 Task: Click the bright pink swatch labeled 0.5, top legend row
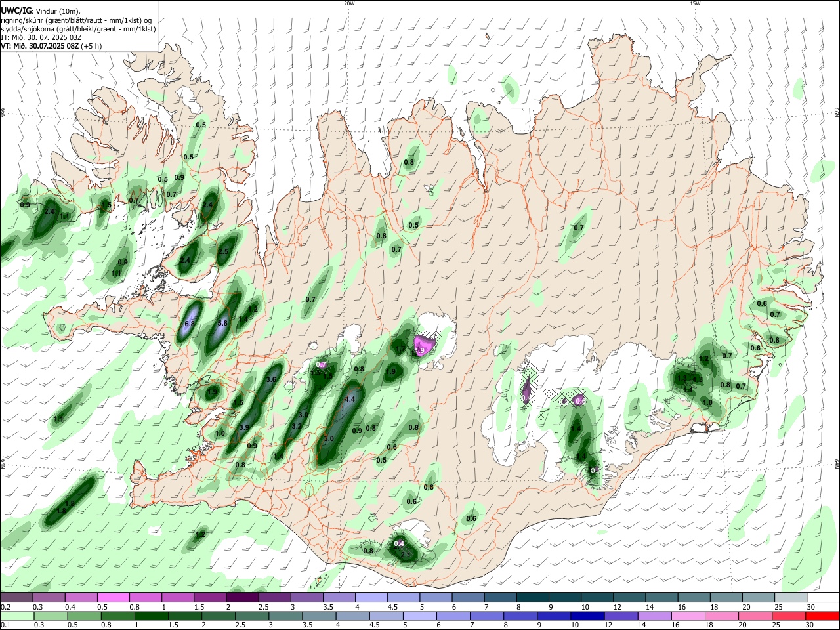pos(113,598)
